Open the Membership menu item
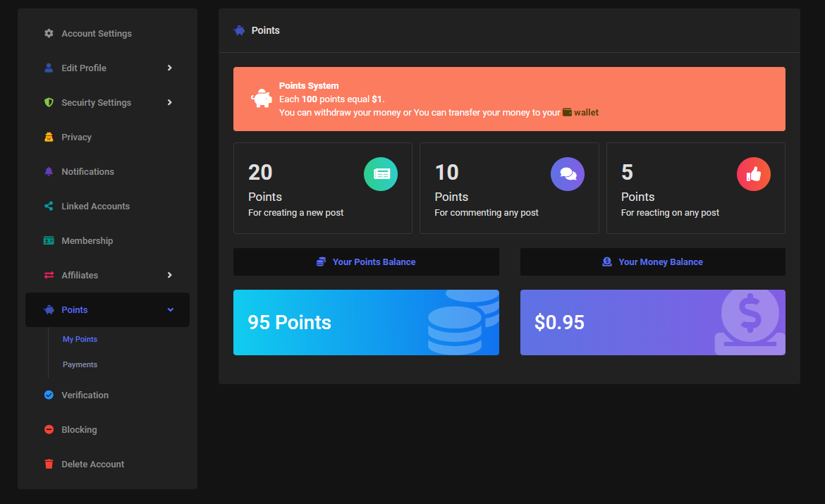The height and width of the screenshot is (504, 825). [x=107, y=240]
